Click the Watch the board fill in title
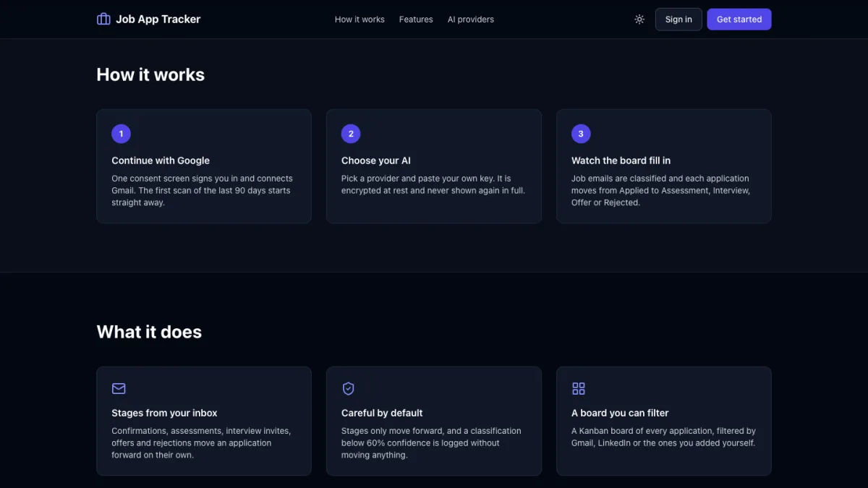Viewport: 868px width, 488px height. point(621,160)
